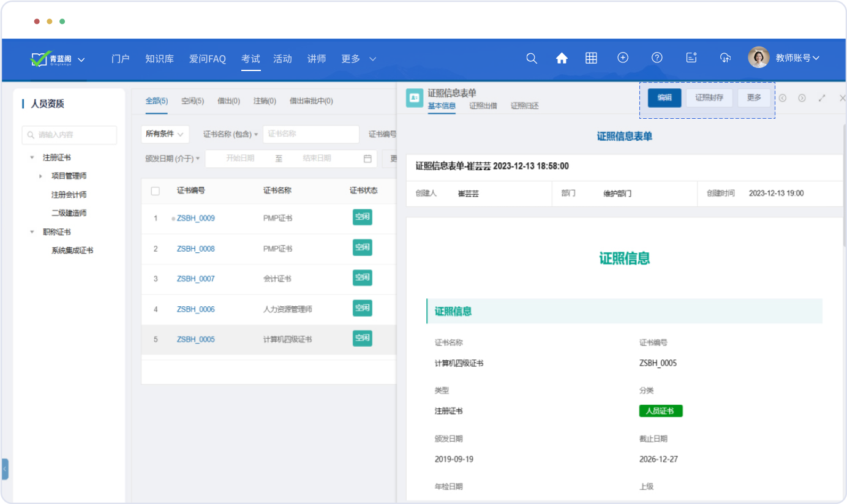Open help question mark icon
Image resolution: width=847 pixels, height=504 pixels.
tap(657, 58)
